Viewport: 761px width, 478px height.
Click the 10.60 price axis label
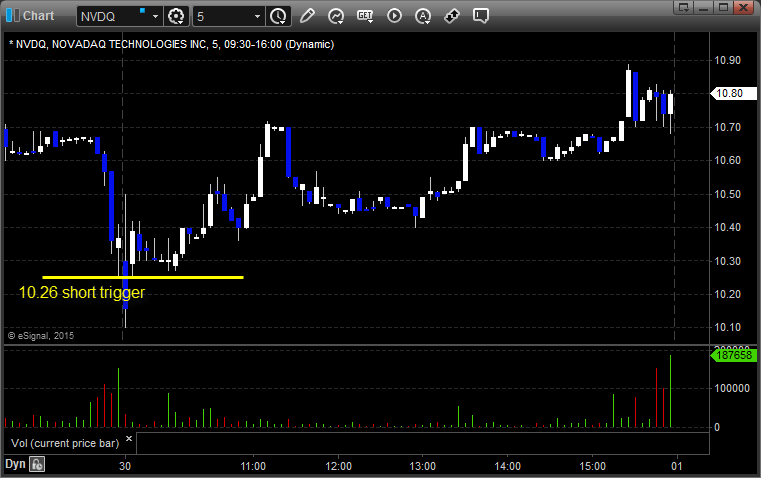pos(728,160)
